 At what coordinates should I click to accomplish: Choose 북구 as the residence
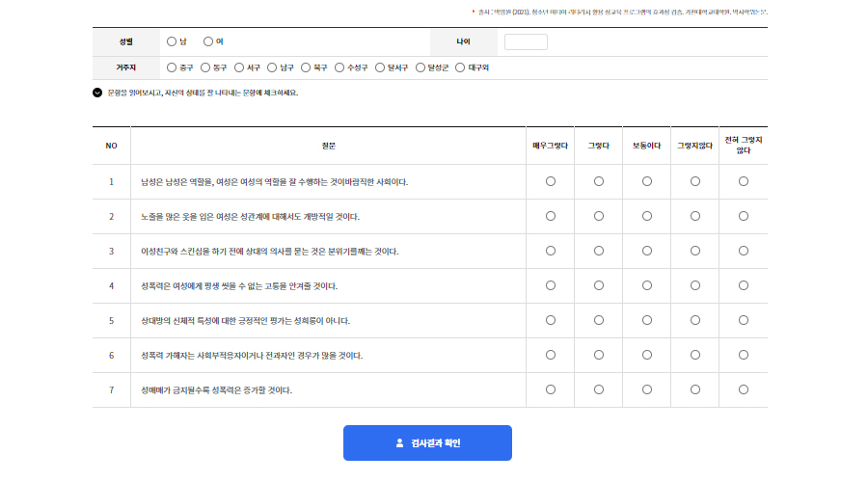(306, 67)
